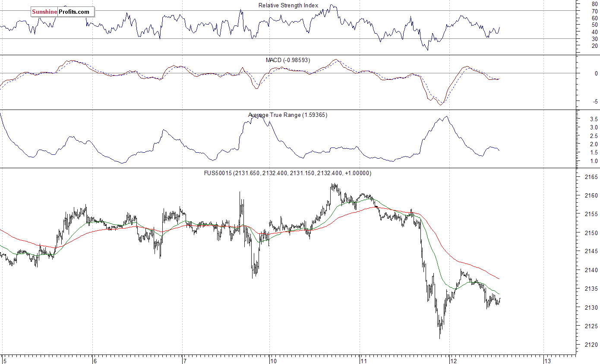Click RSI axis value 60
The width and height of the screenshot is (600, 364).
[595, 18]
